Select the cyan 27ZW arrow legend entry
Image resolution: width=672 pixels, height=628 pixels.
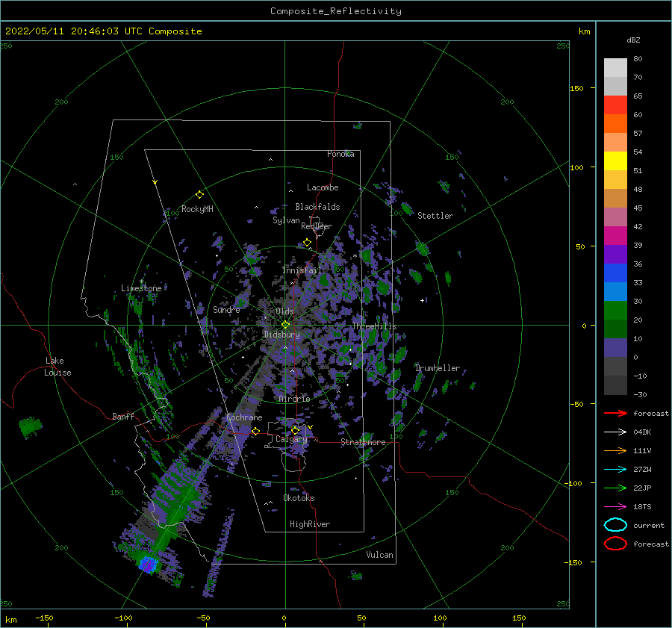pyautogui.click(x=615, y=470)
